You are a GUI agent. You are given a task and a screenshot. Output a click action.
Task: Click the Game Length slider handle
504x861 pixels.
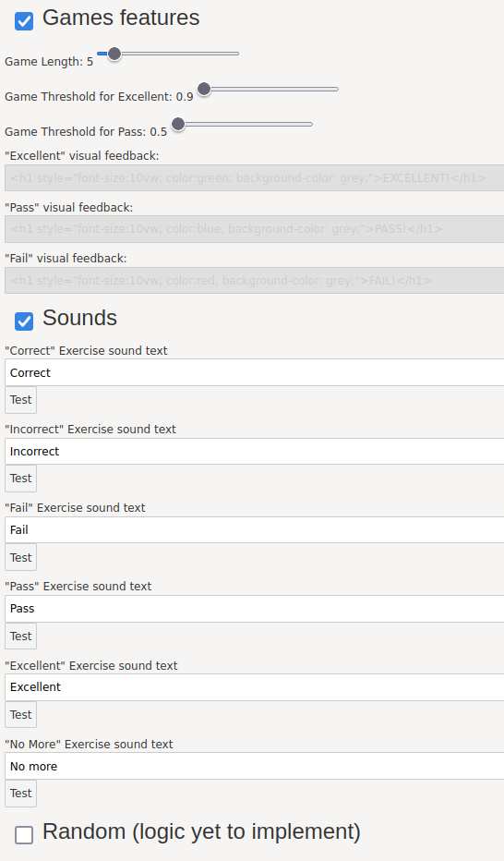pyautogui.click(x=114, y=54)
